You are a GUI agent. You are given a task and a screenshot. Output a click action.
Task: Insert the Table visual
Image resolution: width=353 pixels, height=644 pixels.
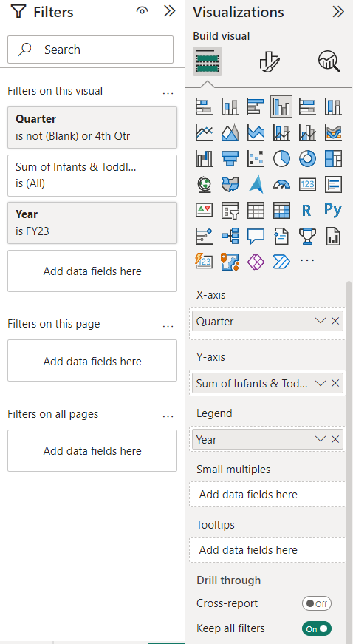click(x=256, y=210)
